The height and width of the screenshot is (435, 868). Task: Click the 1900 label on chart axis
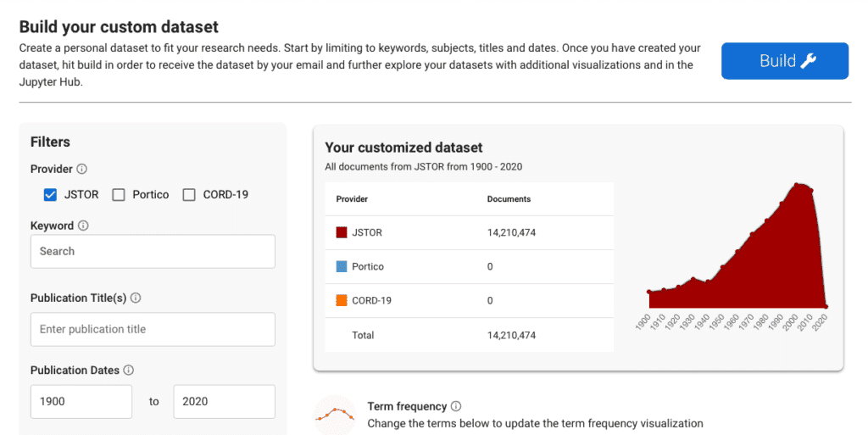point(643,321)
